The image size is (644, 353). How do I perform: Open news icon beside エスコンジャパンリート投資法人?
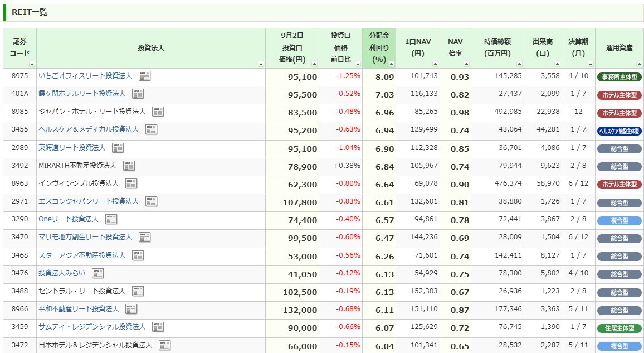151,201
